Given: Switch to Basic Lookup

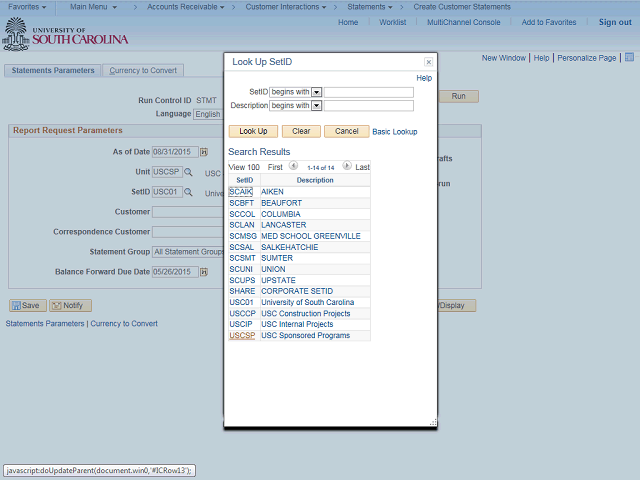Looking at the screenshot, I should coord(395,132).
